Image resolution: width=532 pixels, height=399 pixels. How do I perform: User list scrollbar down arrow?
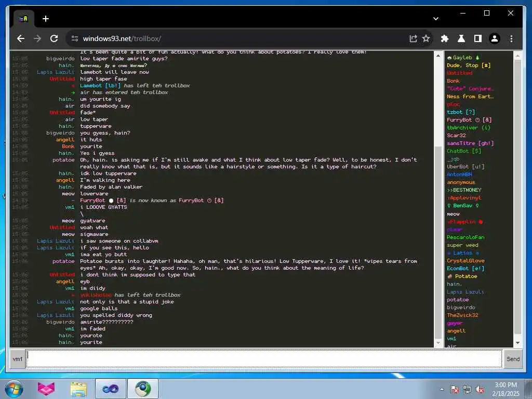click(x=517, y=343)
